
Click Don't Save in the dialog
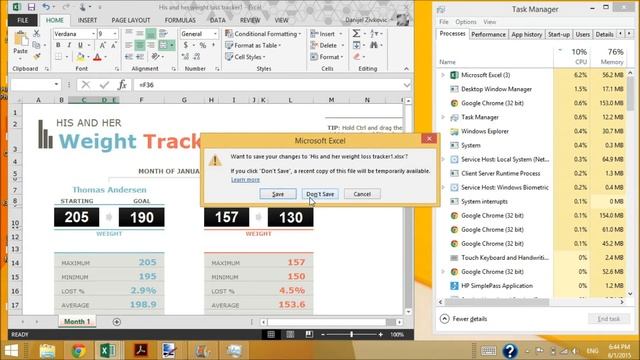(x=320, y=194)
